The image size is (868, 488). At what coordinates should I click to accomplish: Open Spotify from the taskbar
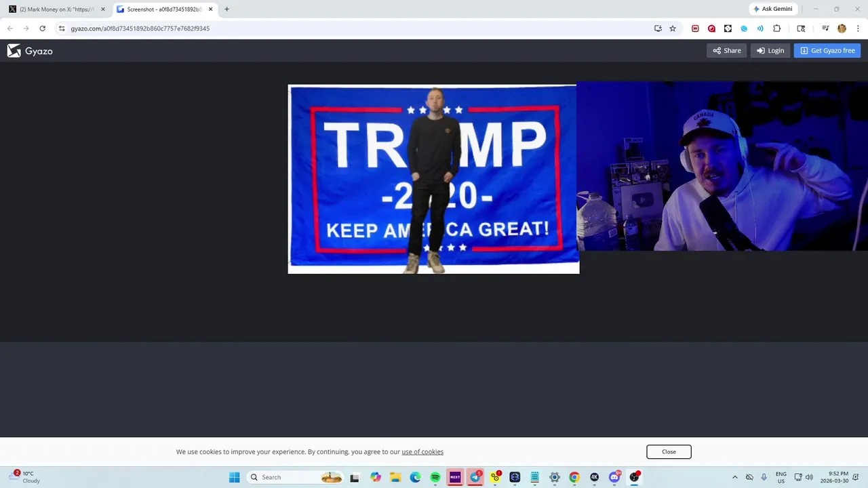(435, 477)
